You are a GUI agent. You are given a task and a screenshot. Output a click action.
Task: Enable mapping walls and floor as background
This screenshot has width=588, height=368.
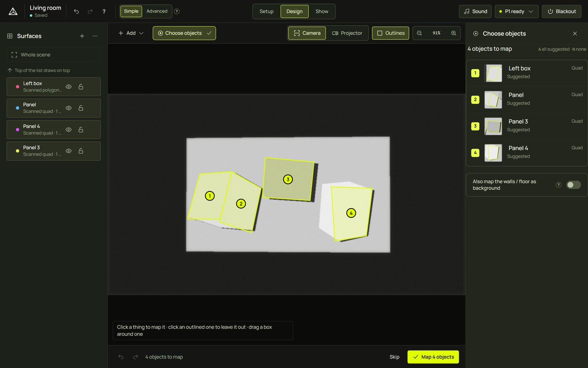573,185
